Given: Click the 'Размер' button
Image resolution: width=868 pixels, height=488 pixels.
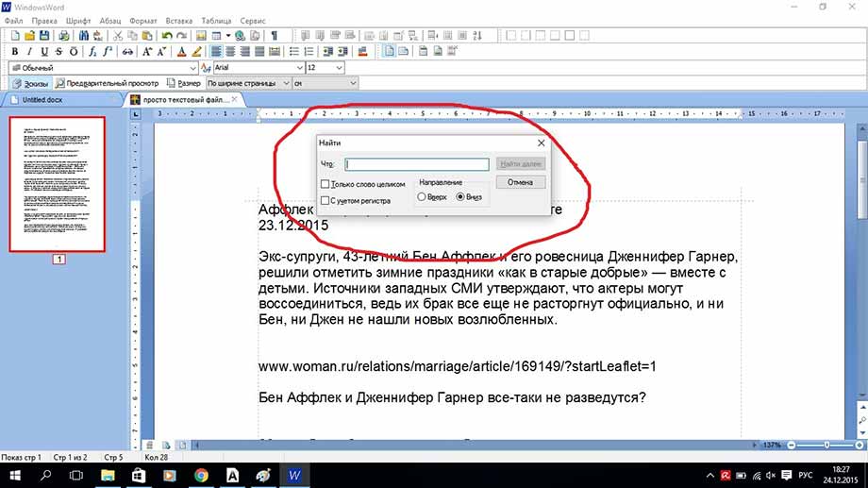Looking at the screenshot, I should pos(184,83).
